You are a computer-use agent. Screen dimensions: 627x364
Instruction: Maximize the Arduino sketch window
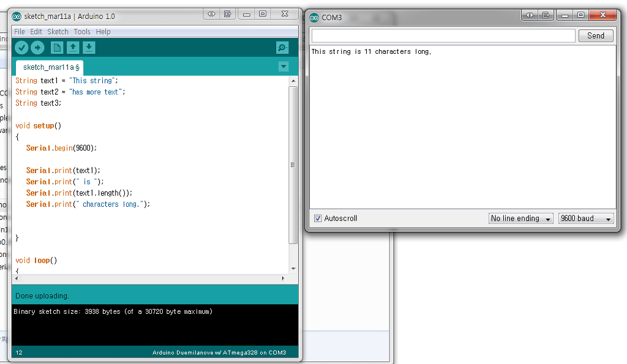point(263,14)
